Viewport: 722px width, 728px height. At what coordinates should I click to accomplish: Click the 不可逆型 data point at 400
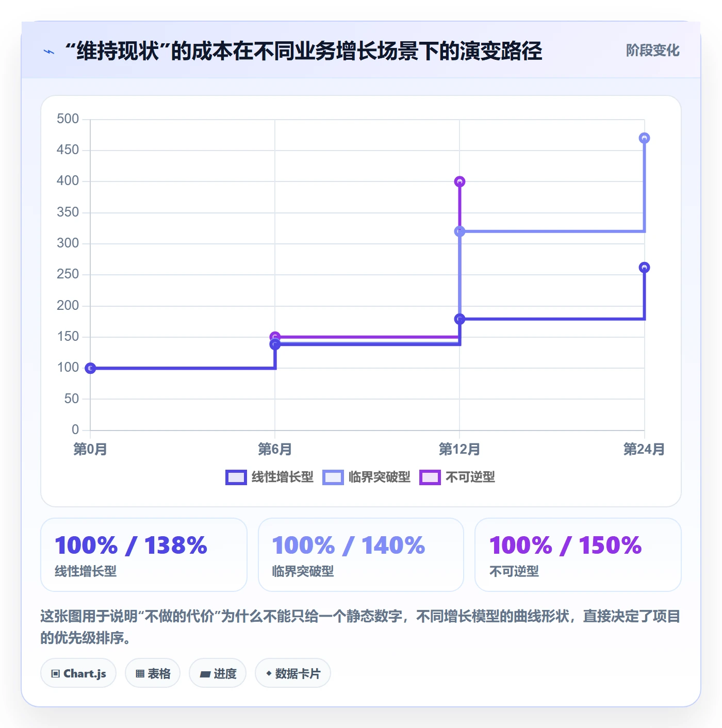(460, 181)
